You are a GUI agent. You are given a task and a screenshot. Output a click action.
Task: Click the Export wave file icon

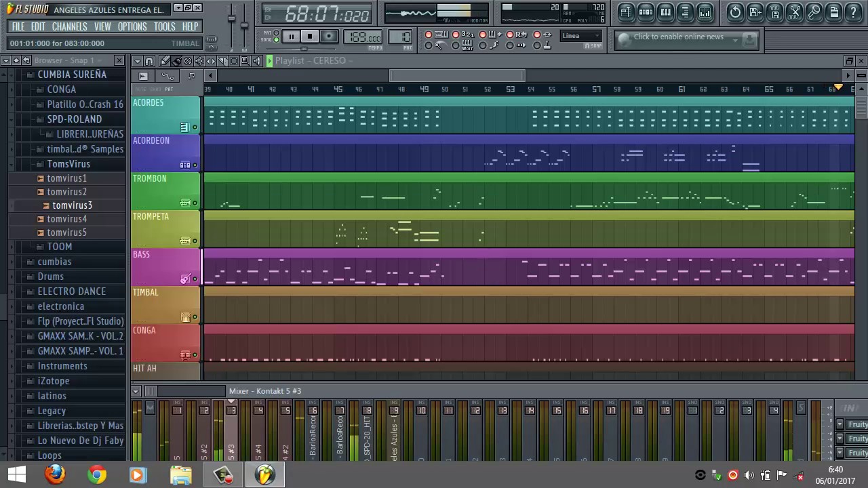(774, 12)
